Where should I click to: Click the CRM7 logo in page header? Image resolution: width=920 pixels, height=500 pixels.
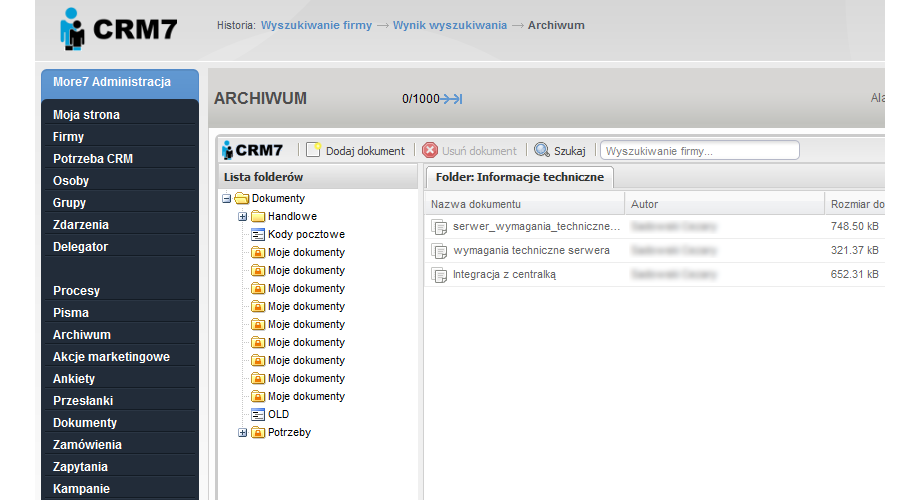coord(118,28)
